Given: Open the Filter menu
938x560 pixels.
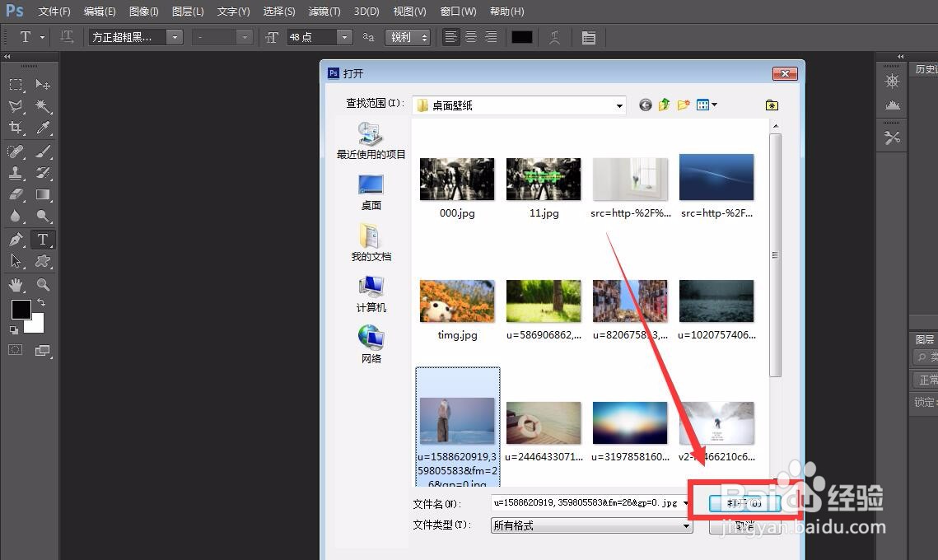Looking at the screenshot, I should point(324,12).
